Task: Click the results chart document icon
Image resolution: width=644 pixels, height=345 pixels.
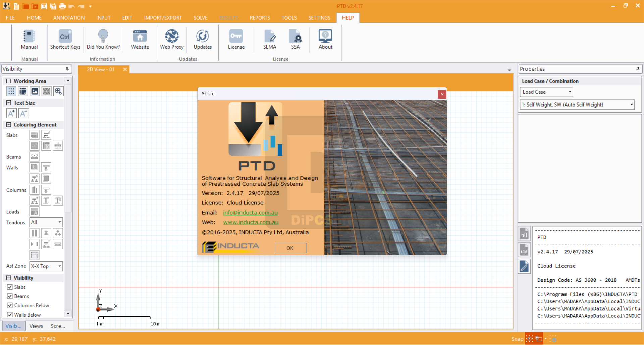Action: coord(524,233)
